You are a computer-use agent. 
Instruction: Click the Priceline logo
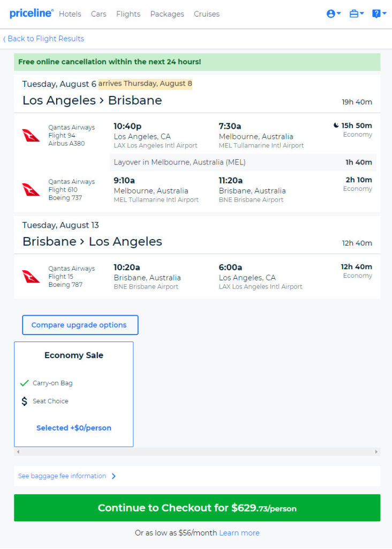(x=31, y=13)
